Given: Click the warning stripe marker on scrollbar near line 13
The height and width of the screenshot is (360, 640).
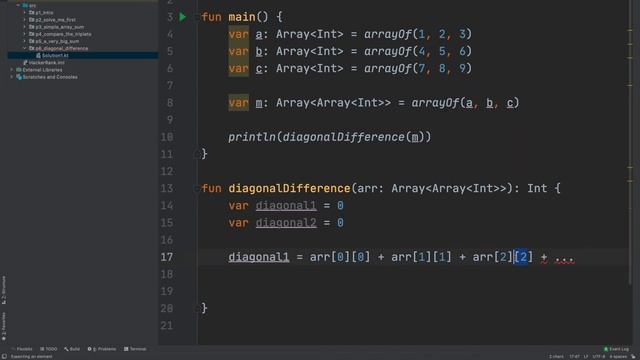Looking at the screenshot, I should pyautogui.click(x=630, y=180).
